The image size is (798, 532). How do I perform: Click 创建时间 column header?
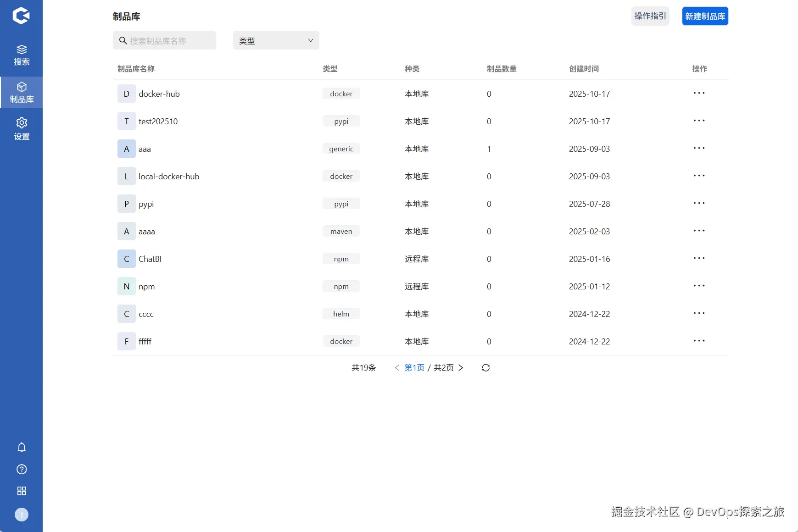[x=584, y=69]
